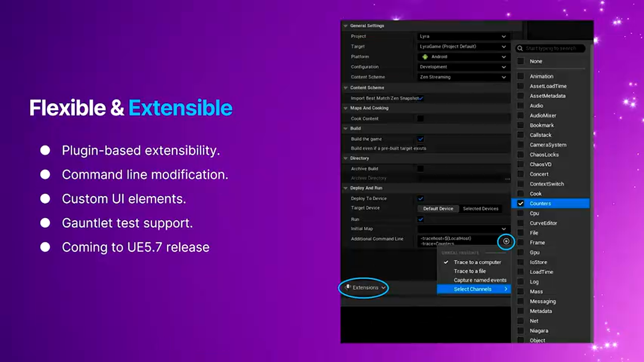The width and height of the screenshot is (644, 362).
Task: Click the Android robot icon in Platform
Action: [425, 57]
